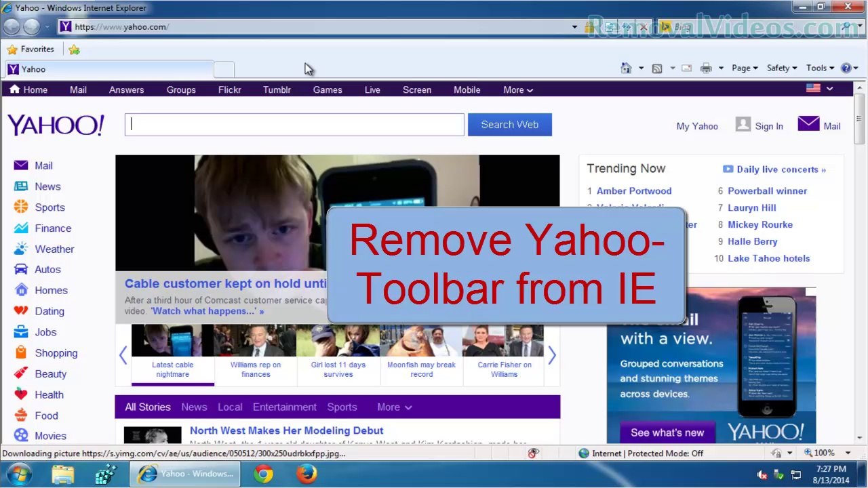The height and width of the screenshot is (488, 868).
Task: Open North West Makes Her Modeling Debut story
Action: [286, 430]
